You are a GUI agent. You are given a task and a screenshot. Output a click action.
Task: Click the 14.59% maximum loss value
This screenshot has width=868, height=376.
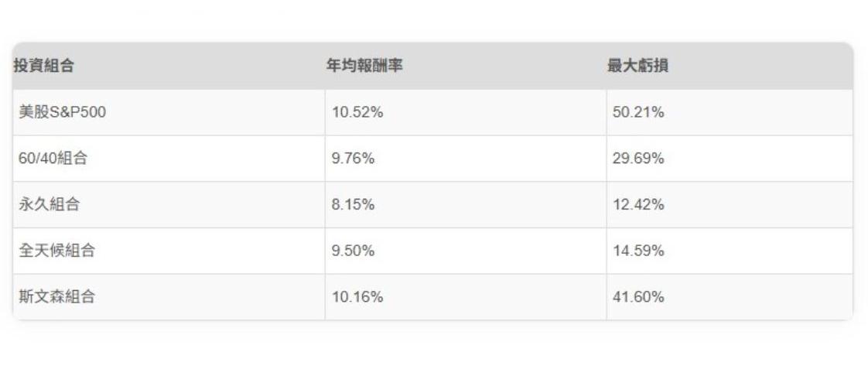(x=638, y=251)
